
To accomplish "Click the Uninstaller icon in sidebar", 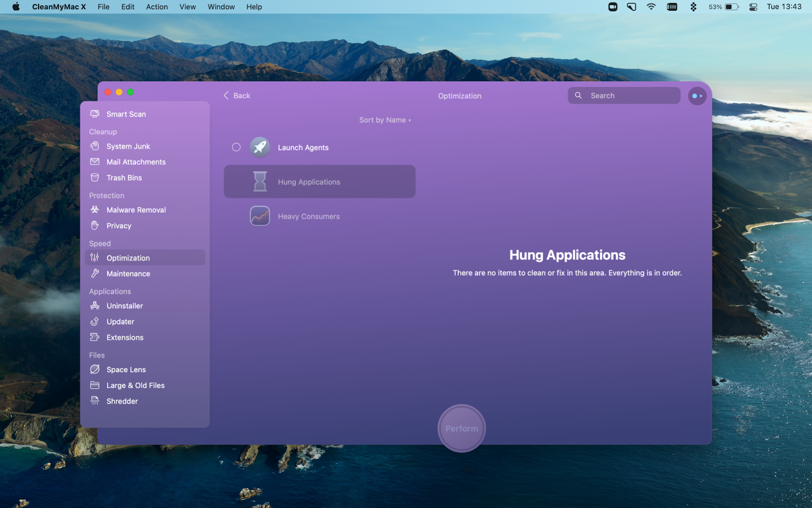I will click(x=95, y=305).
